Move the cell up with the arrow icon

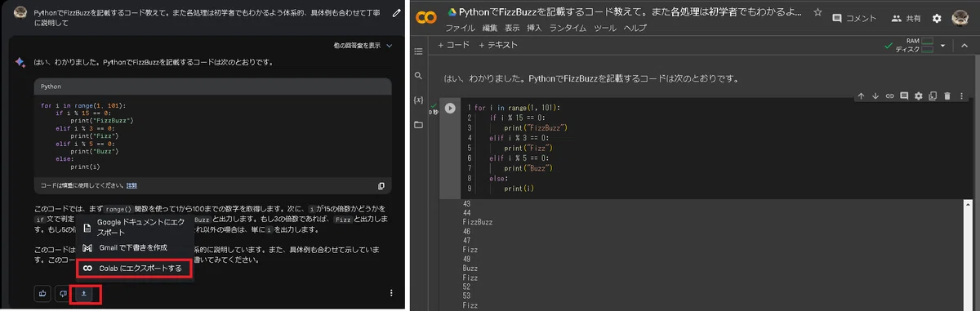[x=861, y=96]
